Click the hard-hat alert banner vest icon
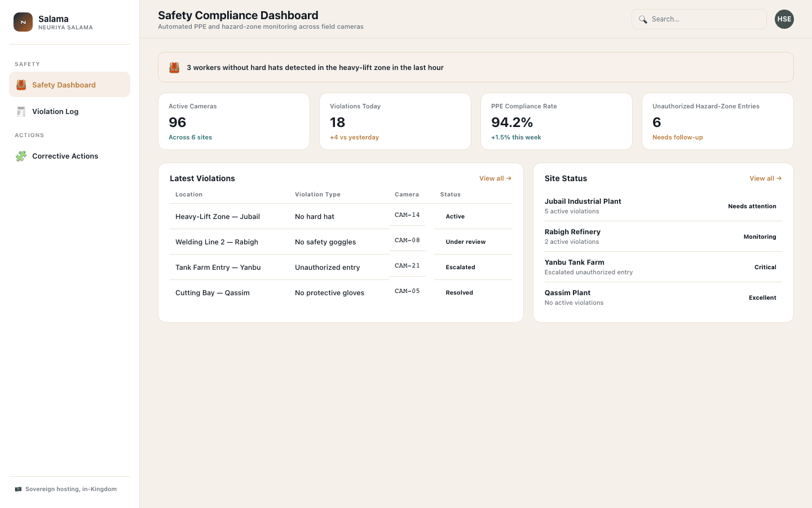 point(174,67)
